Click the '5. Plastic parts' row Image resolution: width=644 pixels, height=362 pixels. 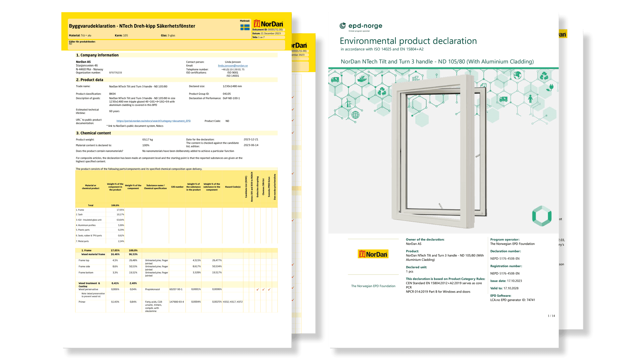[x=100, y=230]
